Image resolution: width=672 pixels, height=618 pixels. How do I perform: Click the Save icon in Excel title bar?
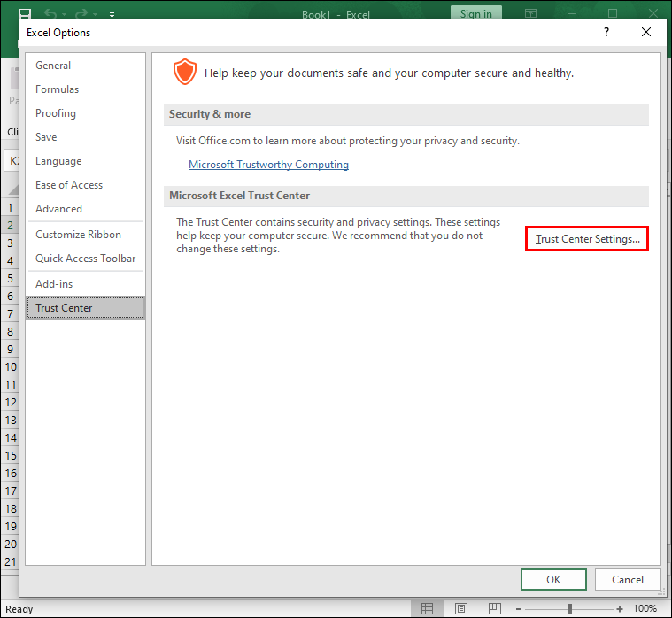tap(25, 14)
